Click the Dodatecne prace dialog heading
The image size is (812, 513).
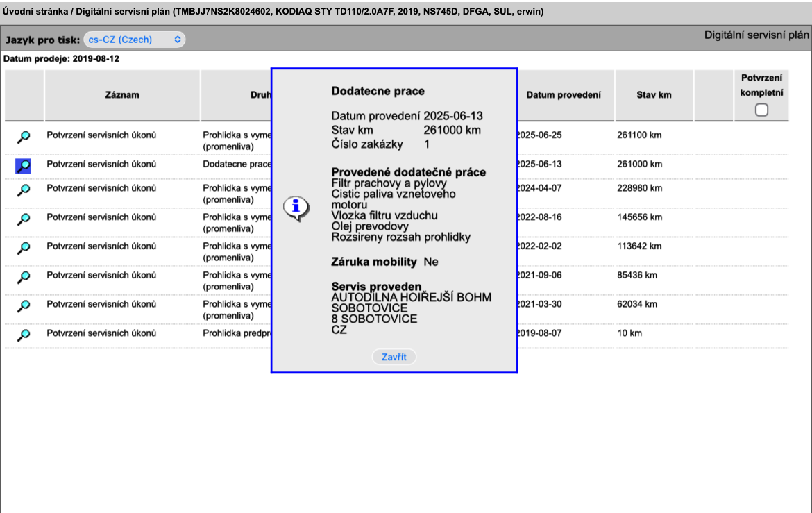pyautogui.click(x=378, y=91)
